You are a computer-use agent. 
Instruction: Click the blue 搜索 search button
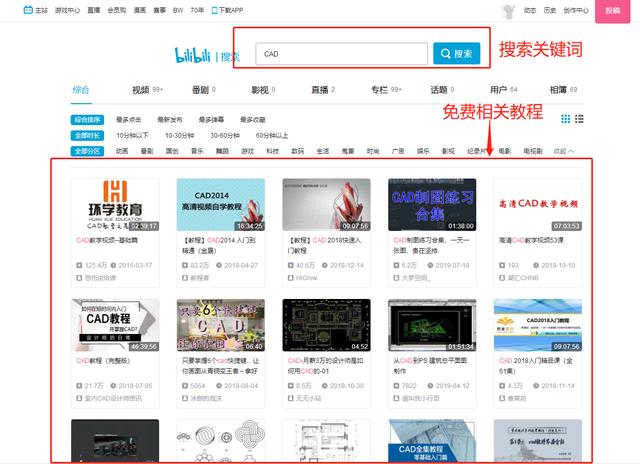[456, 53]
